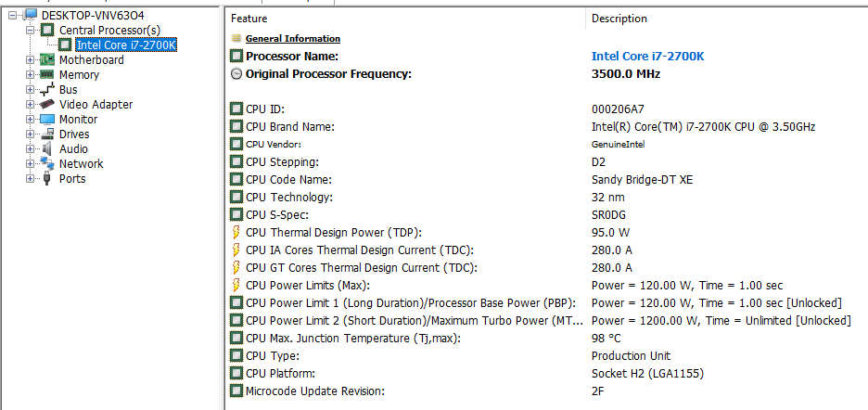Expand the Network node

[x=30, y=164]
